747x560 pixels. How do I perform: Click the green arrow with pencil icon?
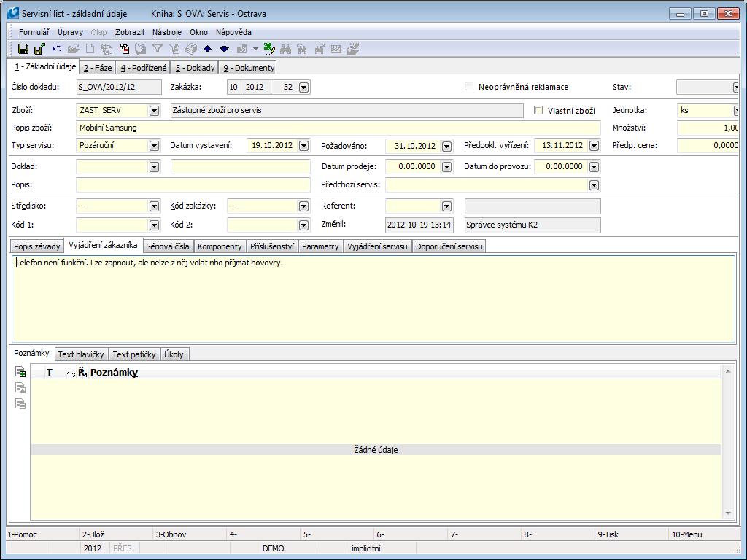[268, 49]
